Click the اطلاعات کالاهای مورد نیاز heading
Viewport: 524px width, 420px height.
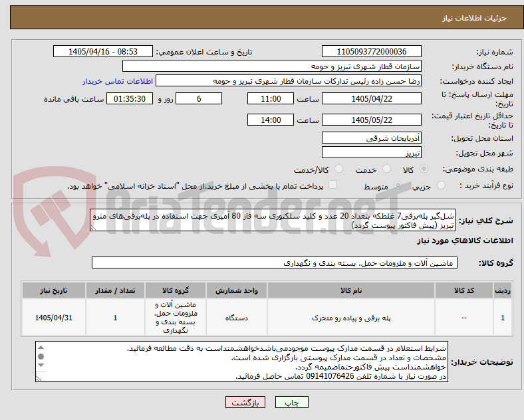tap(465, 241)
